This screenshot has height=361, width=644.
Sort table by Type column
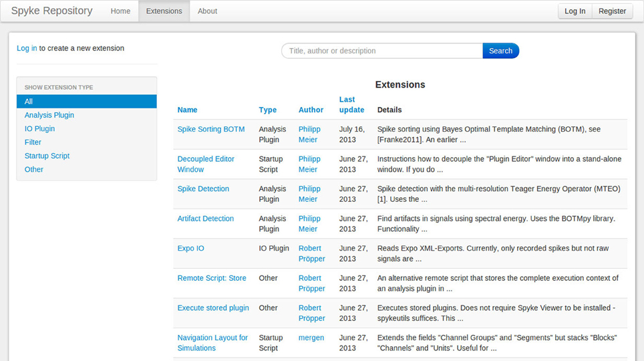(x=267, y=110)
